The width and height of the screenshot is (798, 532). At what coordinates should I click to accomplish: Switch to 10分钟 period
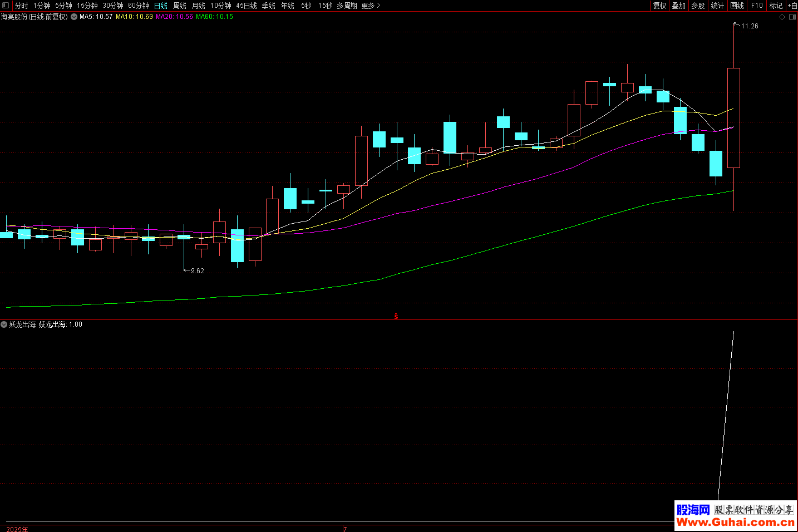tap(221, 6)
